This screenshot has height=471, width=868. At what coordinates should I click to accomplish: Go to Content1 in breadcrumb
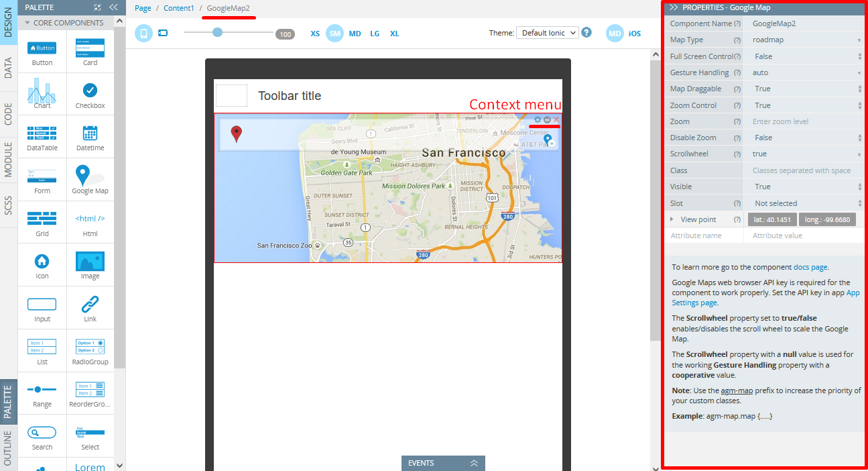tap(178, 8)
